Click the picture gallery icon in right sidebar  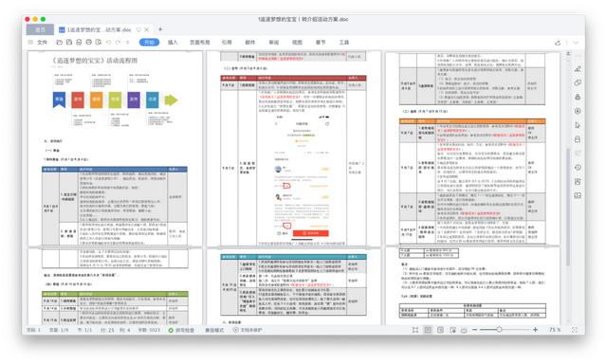click(x=578, y=195)
